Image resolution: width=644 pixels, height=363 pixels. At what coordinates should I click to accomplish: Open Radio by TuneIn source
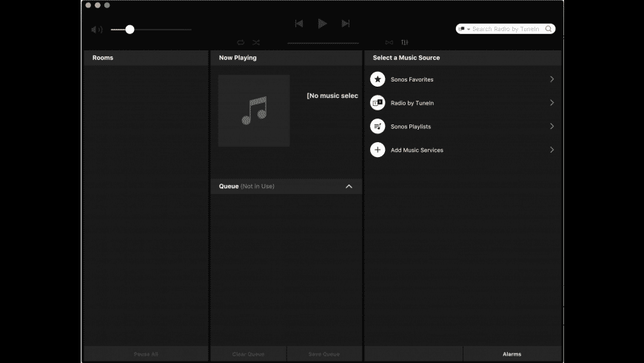[x=463, y=103]
